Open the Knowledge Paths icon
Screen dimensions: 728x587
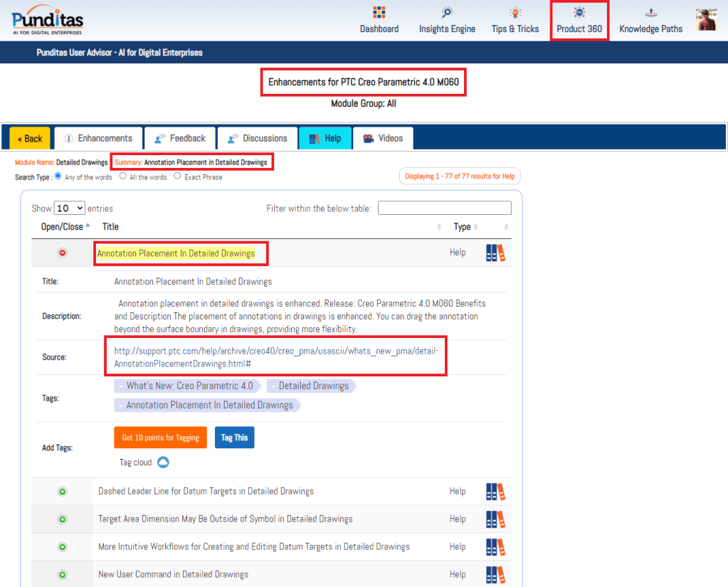650,13
